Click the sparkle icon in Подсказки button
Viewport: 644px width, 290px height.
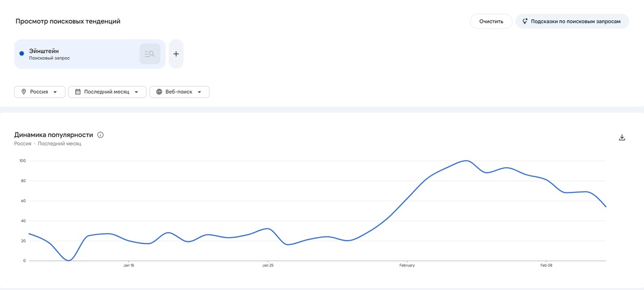pyautogui.click(x=524, y=21)
